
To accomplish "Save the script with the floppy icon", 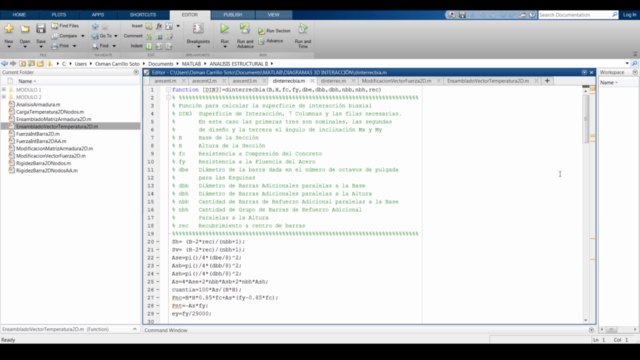I will (40, 29).
